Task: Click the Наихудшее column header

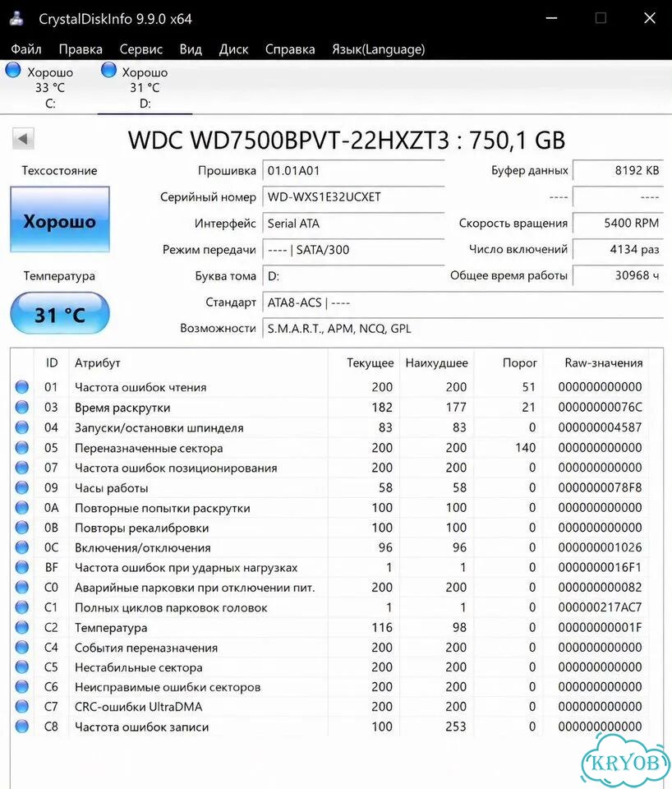Action: coord(436,362)
